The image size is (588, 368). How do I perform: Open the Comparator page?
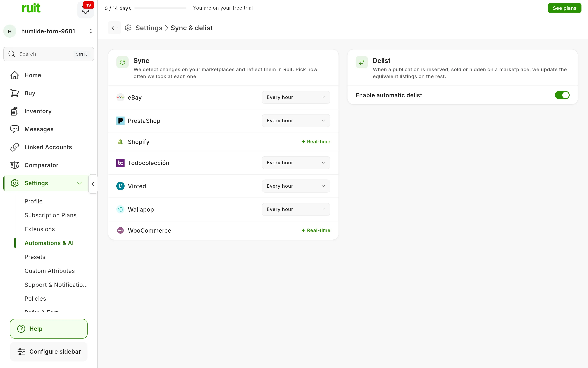[49, 165]
